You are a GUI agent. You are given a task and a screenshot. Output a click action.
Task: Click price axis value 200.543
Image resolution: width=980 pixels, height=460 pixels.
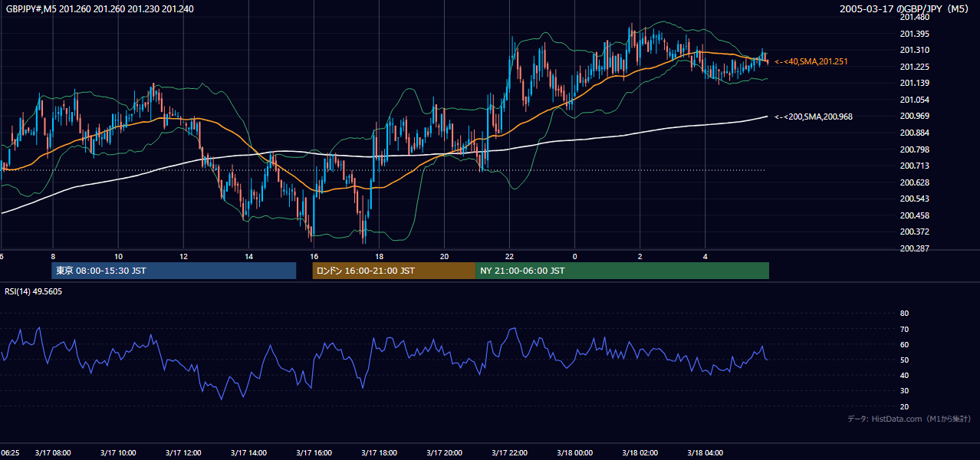(x=915, y=199)
